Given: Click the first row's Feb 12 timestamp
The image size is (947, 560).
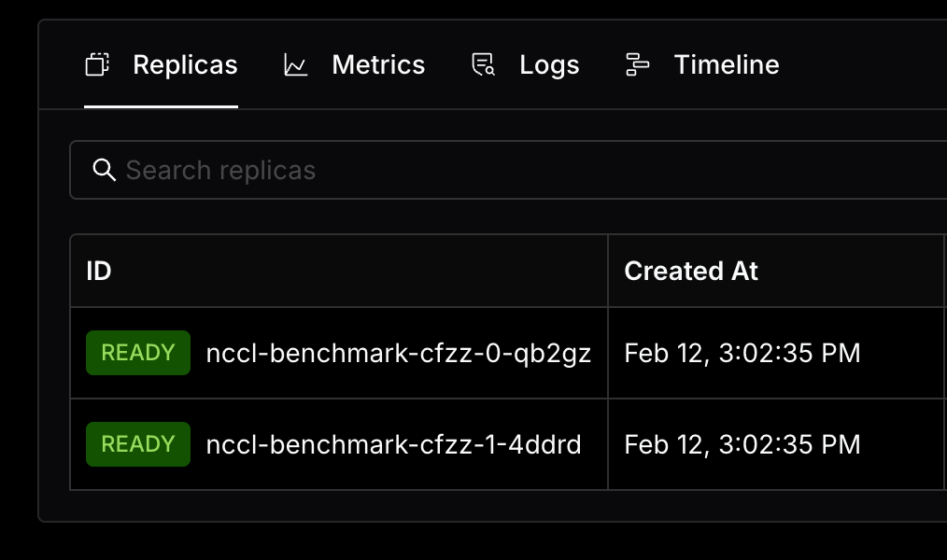Looking at the screenshot, I should [x=742, y=353].
